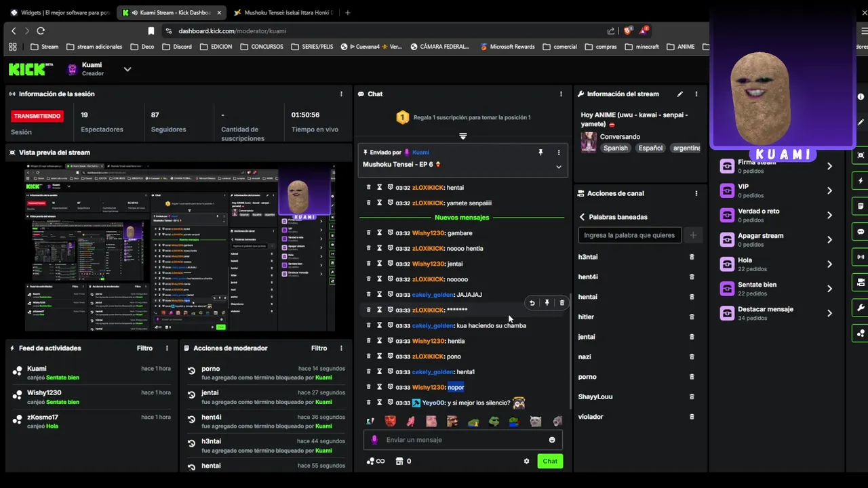The image size is (868, 488).
Task: Open Feed de actividades options menu
Action: [x=167, y=348]
